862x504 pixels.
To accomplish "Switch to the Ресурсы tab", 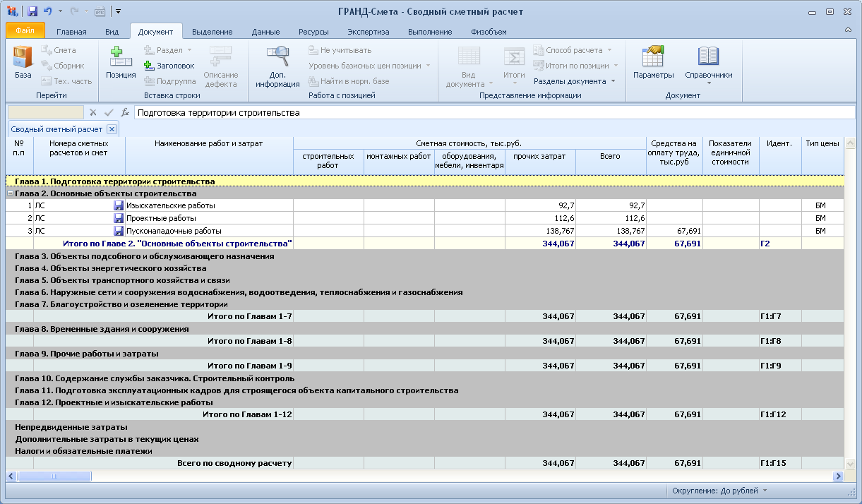I will pos(313,32).
